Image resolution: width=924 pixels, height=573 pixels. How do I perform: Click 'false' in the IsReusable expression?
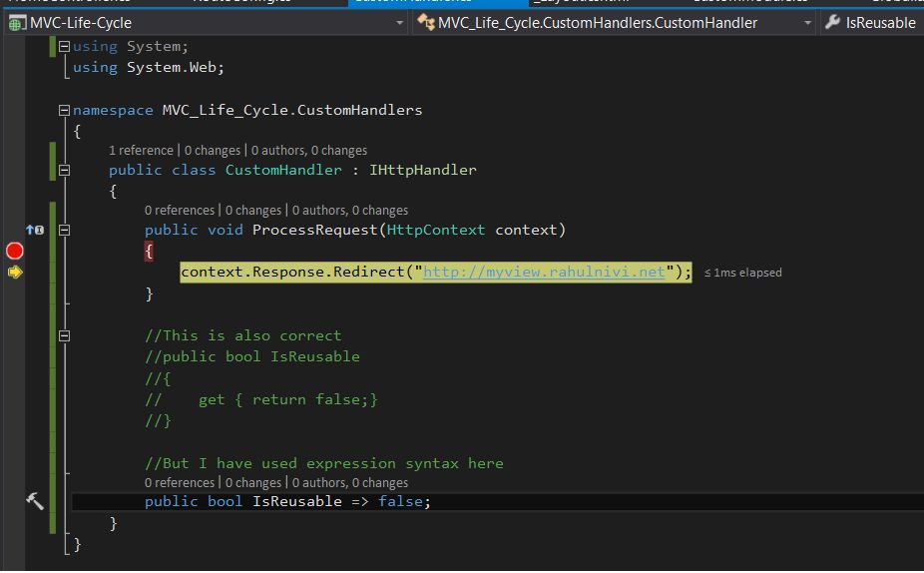pyautogui.click(x=400, y=502)
